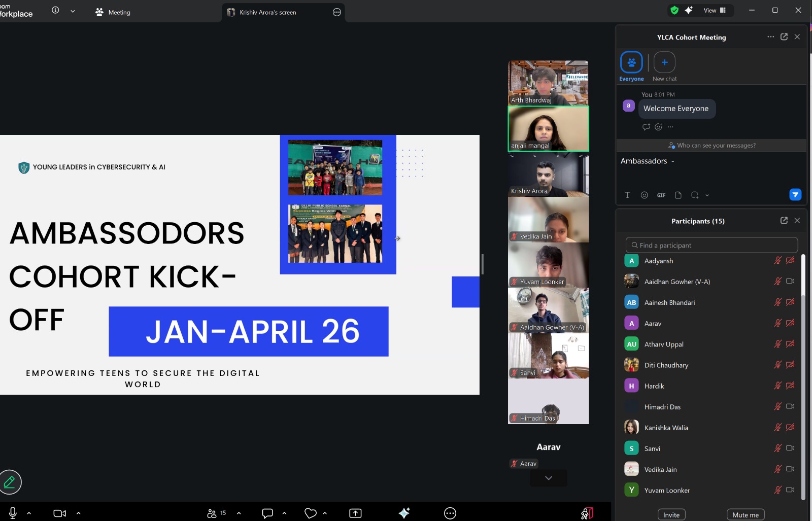Toggle the microphone mute in bottom toolbar
This screenshot has width=812, height=521.
click(13, 513)
